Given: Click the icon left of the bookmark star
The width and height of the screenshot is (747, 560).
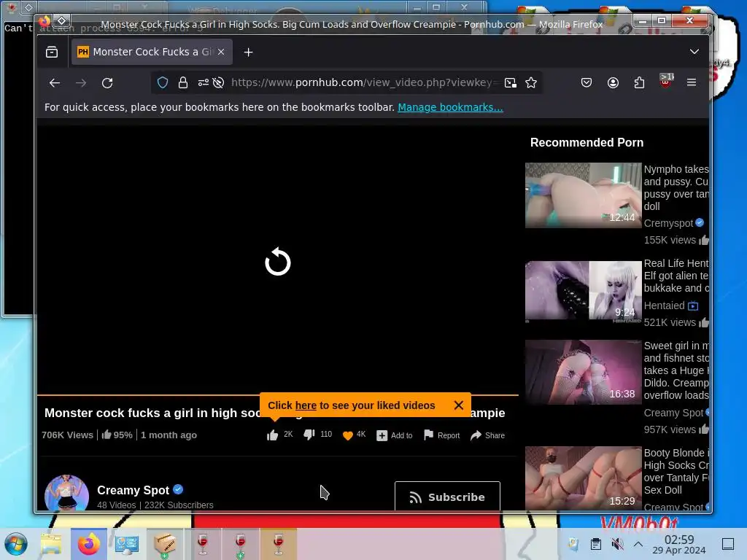Looking at the screenshot, I should click(511, 83).
